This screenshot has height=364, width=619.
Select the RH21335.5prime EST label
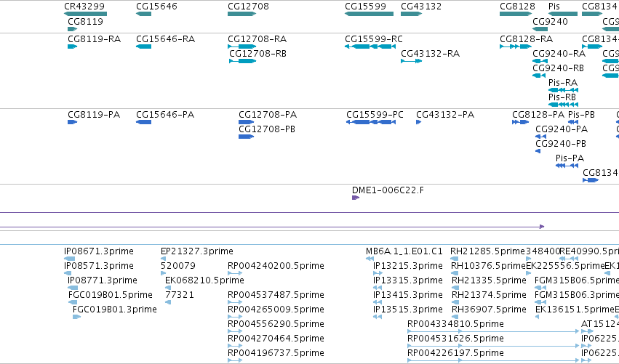pos(489,280)
